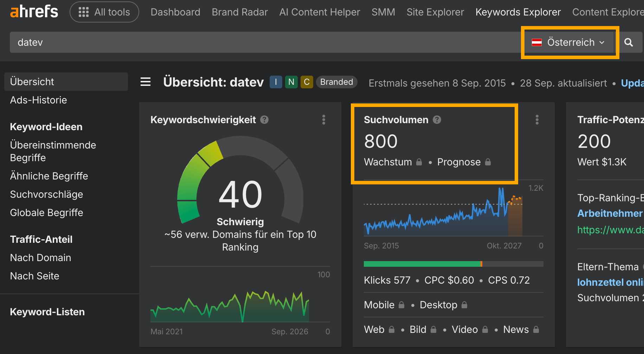
Task: Switch to Site Explorer
Action: 435,12
